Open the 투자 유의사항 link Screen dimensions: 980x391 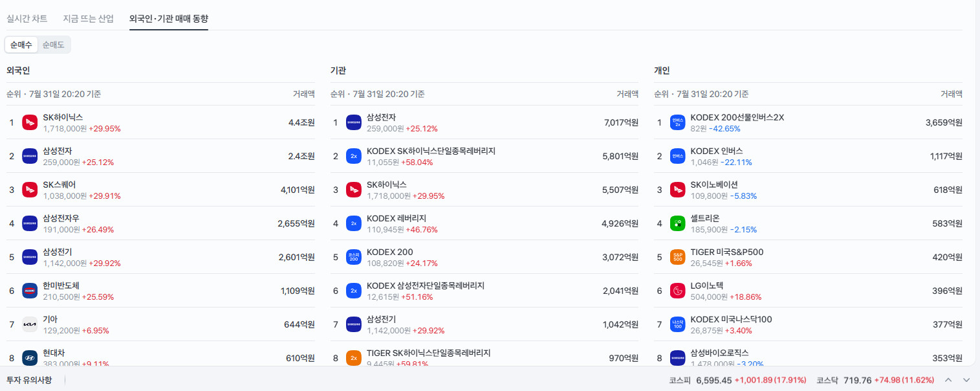tap(29, 380)
